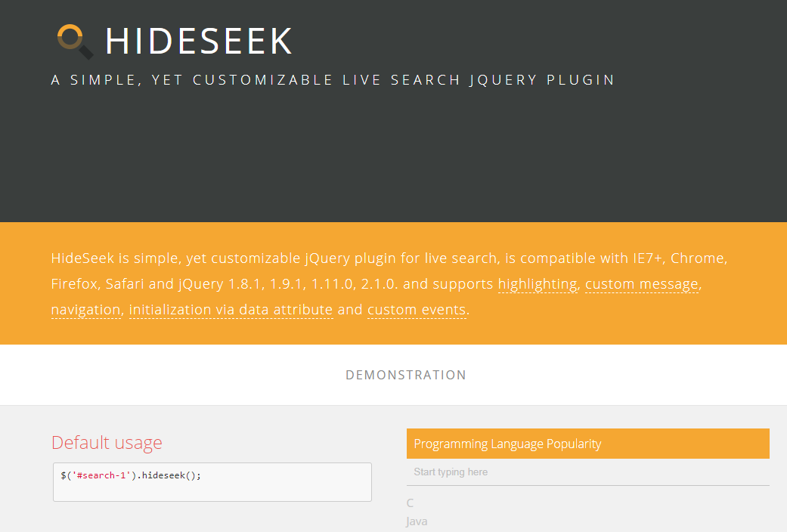Open initialization via data attribute link
787x532 pixels.
click(x=231, y=310)
